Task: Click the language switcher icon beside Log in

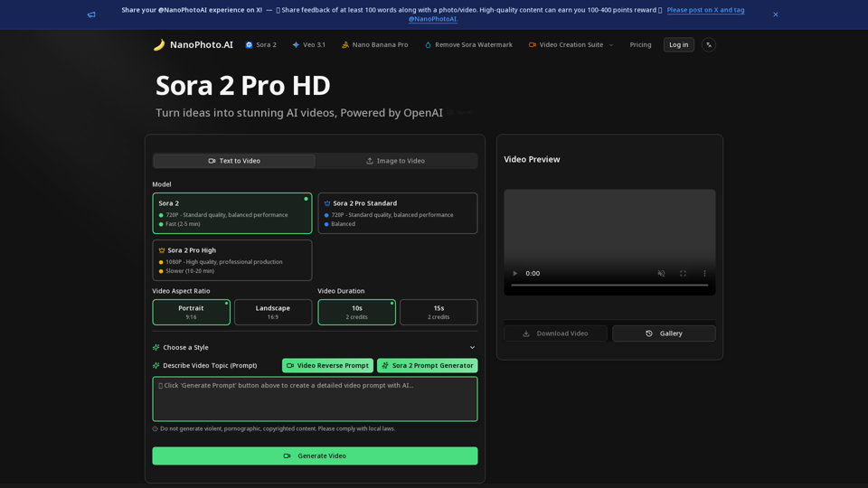Action: 709,45
